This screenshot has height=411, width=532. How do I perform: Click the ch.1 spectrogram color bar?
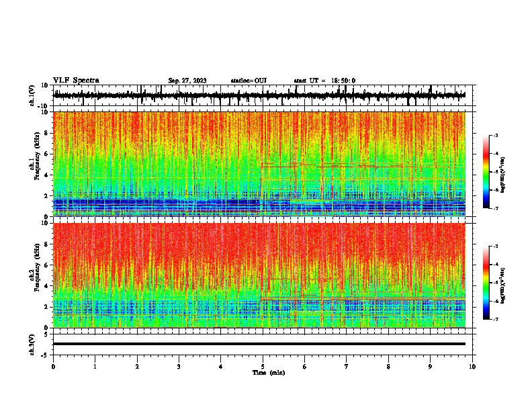click(x=486, y=172)
